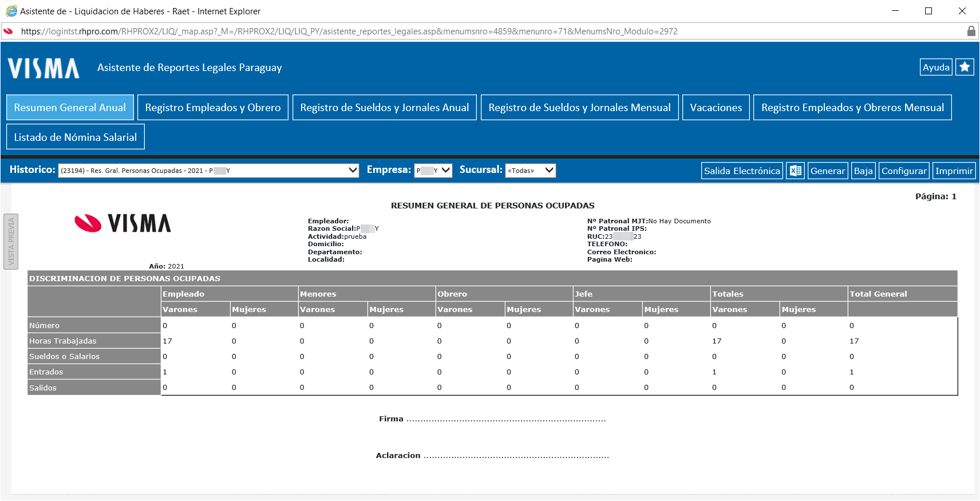Click the Salida Electrónica button
Screen dimensions: 980x501
pos(742,171)
